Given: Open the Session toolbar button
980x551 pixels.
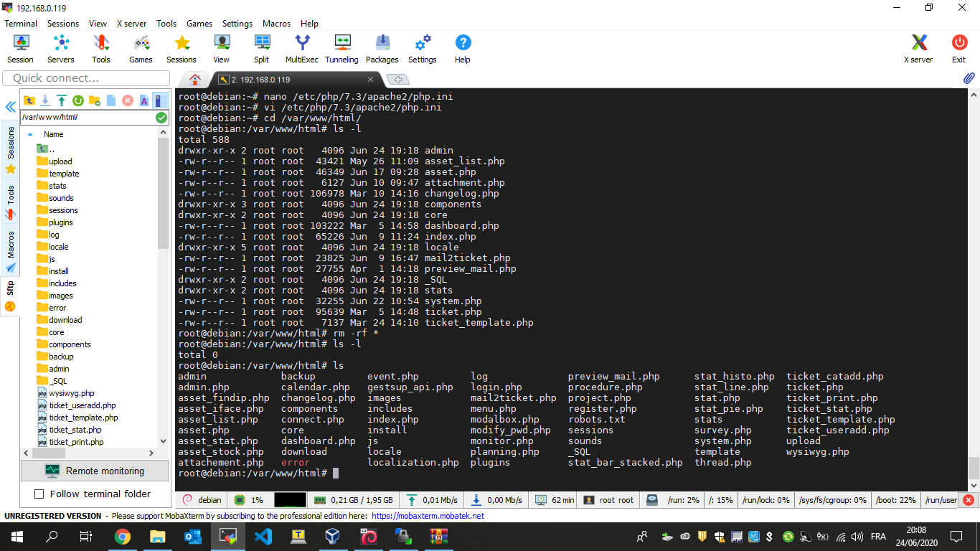Looking at the screenshot, I should (20, 49).
